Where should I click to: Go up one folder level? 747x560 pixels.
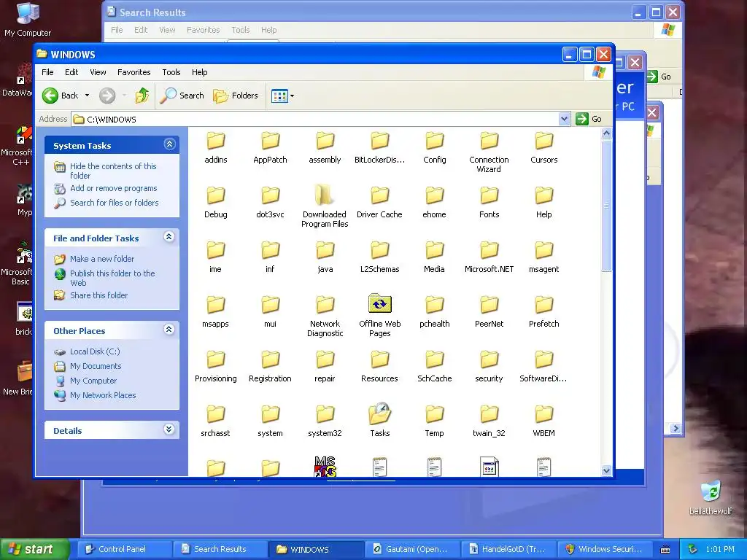(142, 96)
